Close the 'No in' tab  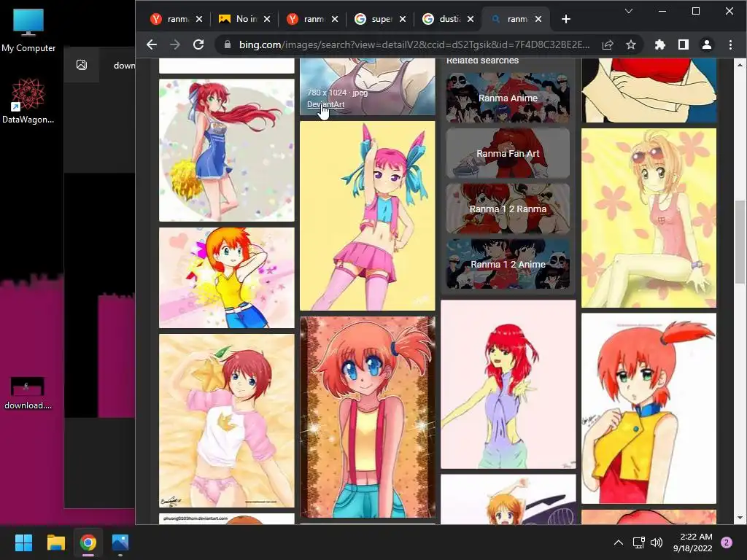[x=267, y=19]
